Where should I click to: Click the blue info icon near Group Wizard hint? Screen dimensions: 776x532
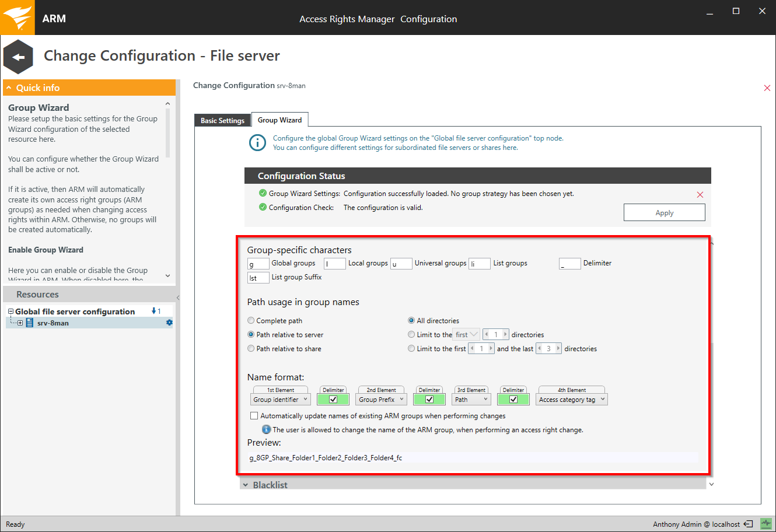257,143
